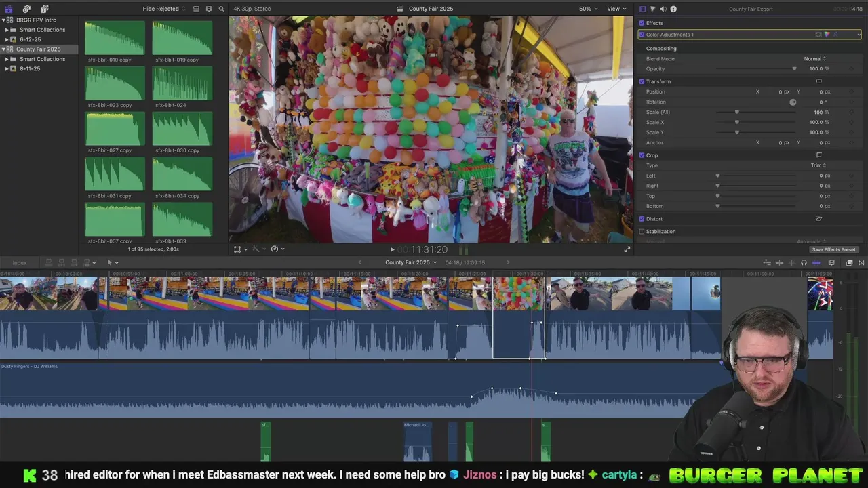Open the viewer View dropdown

(x=616, y=9)
